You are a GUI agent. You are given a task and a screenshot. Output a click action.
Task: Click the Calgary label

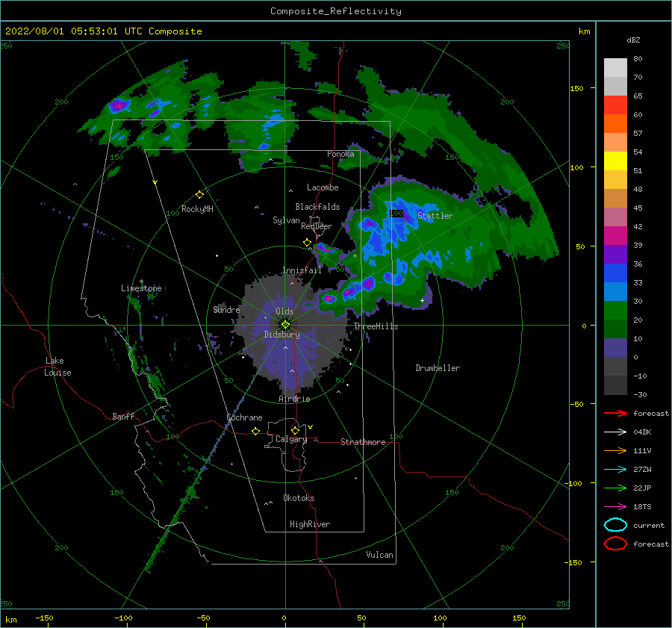point(291,439)
